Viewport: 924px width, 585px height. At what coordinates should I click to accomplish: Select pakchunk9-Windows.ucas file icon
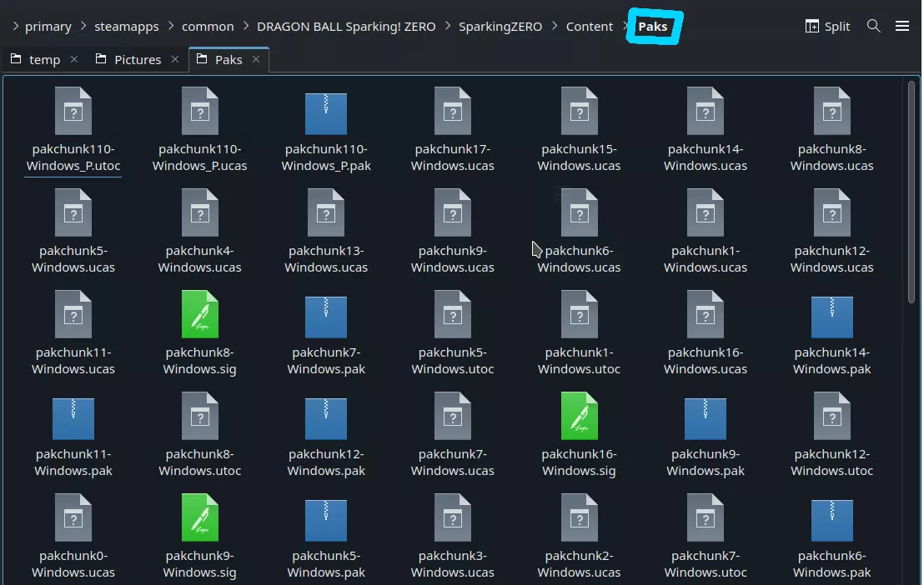click(453, 212)
